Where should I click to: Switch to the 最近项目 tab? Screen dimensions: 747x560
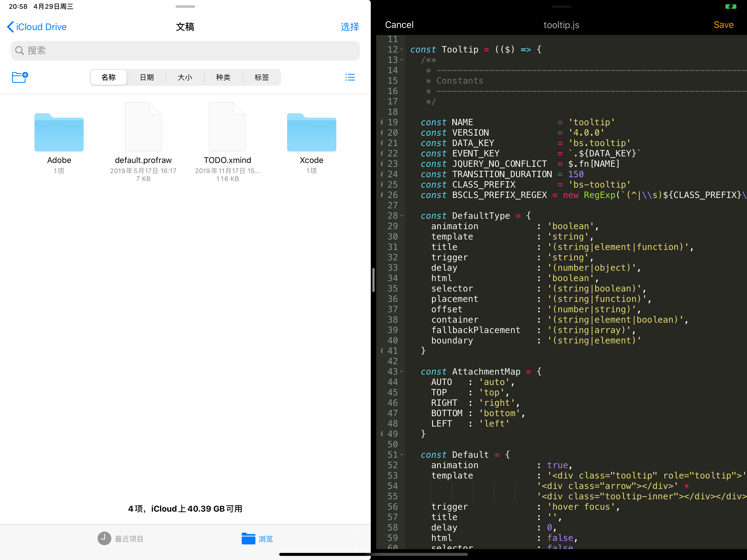pyautogui.click(x=121, y=538)
